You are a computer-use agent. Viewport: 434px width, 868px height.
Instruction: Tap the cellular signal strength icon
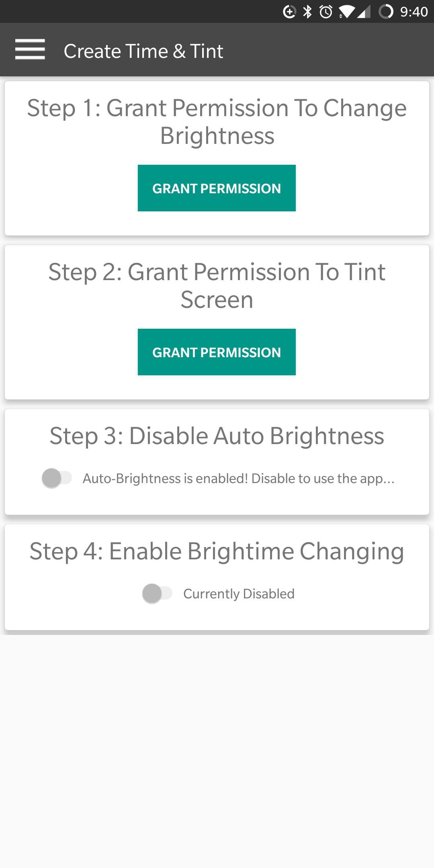pos(364,12)
